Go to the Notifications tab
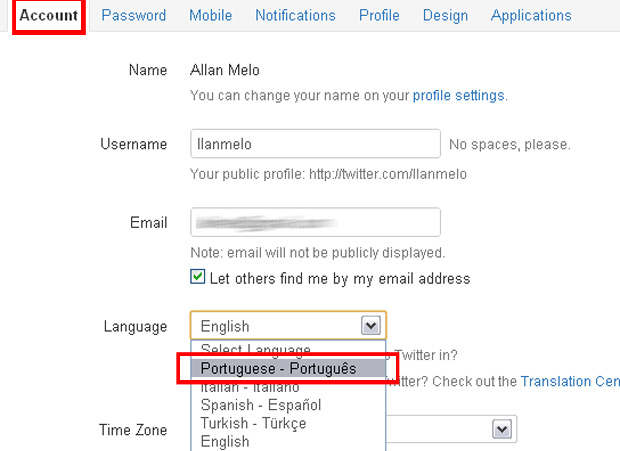Image resolution: width=620 pixels, height=451 pixels. click(295, 16)
